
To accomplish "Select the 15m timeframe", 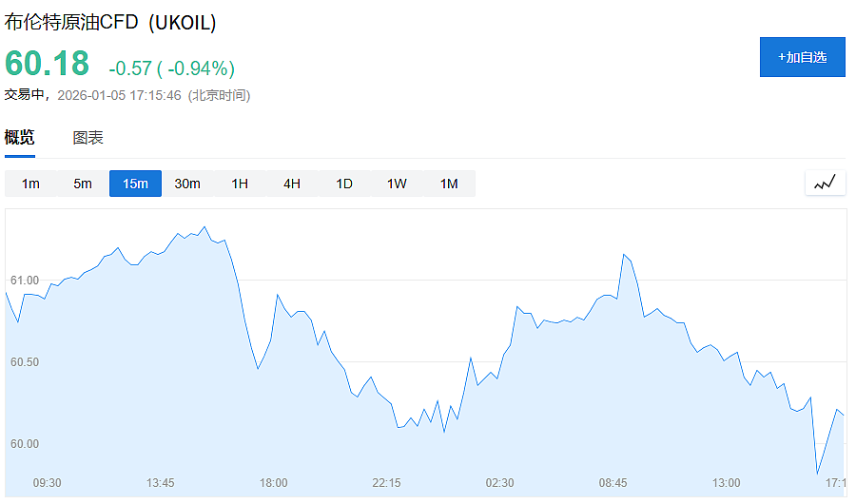I will click(135, 184).
